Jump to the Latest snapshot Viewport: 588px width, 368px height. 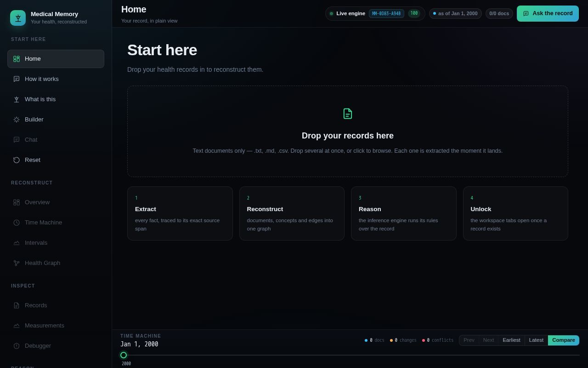tap(536, 340)
